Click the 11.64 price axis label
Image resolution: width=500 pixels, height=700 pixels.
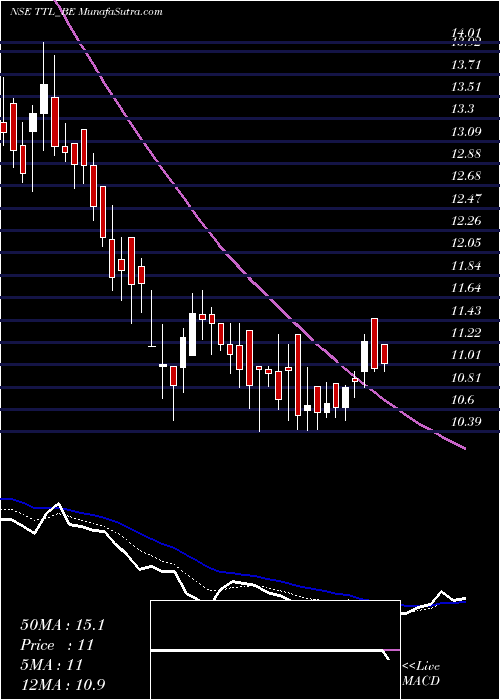(x=467, y=288)
